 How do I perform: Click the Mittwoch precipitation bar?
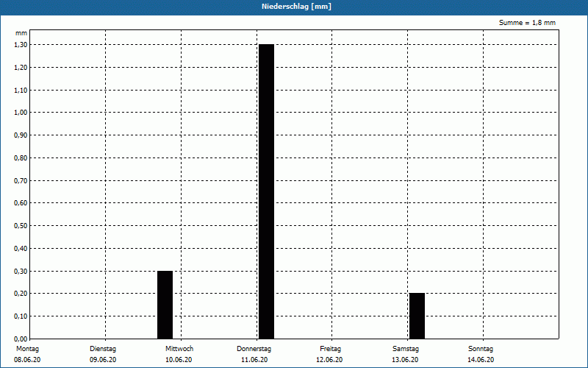[165, 305]
